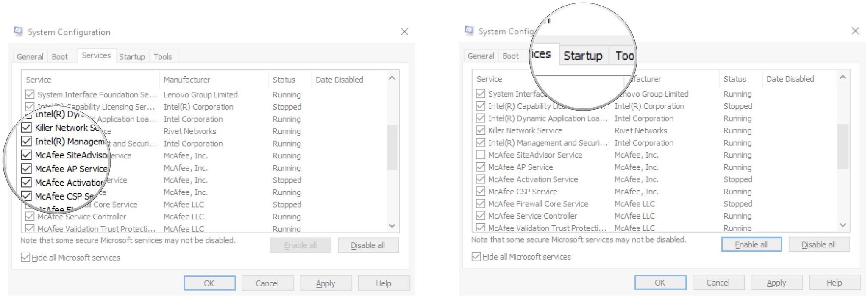Close the left System Configuration window
Viewport: 868px width, 297px height.
click(404, 31)
